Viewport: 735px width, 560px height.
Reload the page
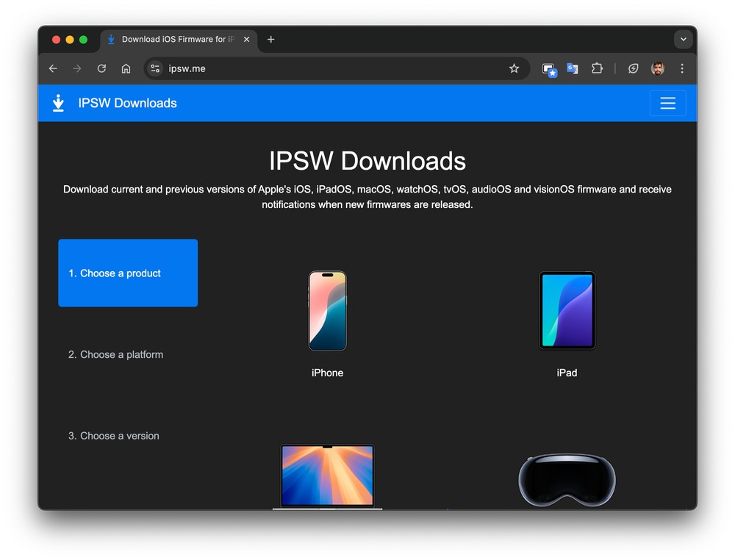(x=101, y=68)
